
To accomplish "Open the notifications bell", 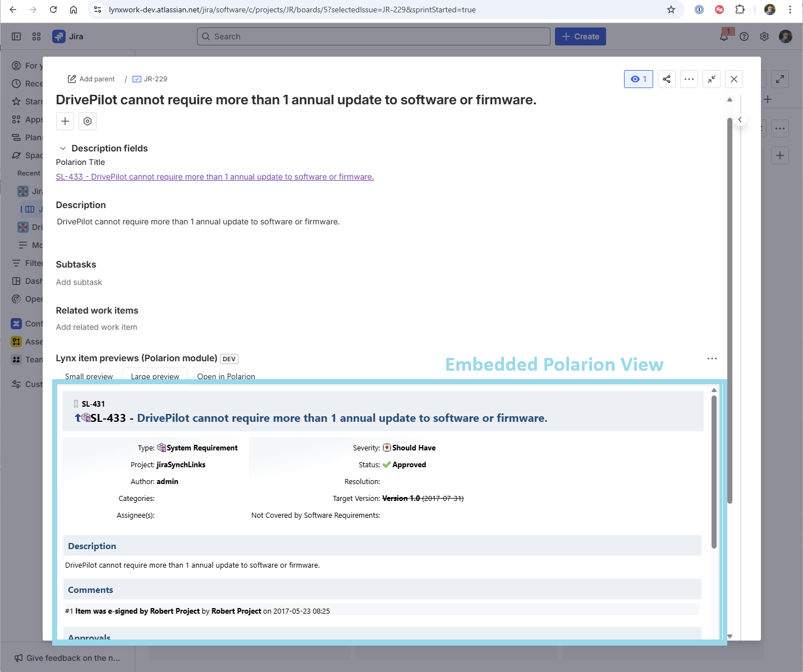I will pos(724,36).
